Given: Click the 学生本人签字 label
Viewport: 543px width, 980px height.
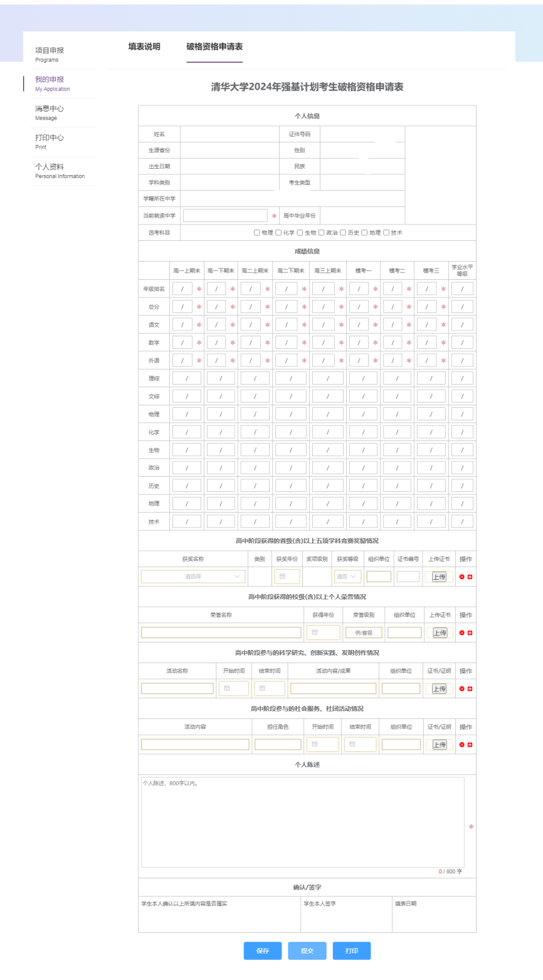Looking at the screenshot, I should [320, 903].
